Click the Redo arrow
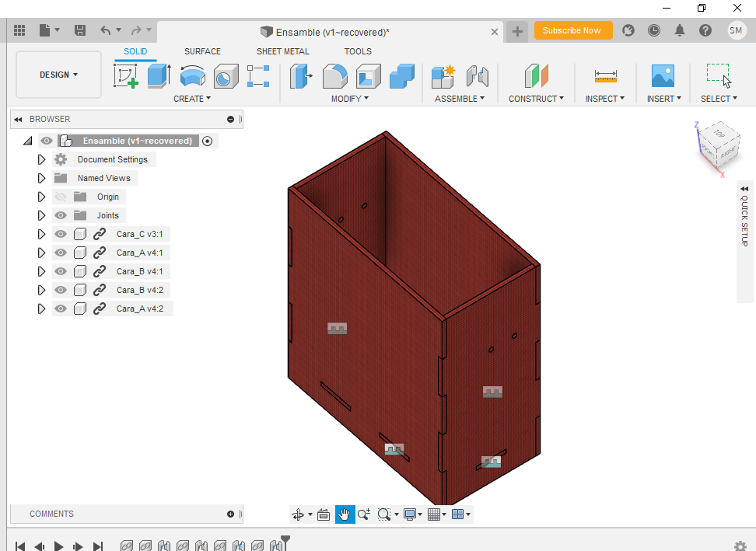The height and width of the screenshot is (551, 756). 136,30
